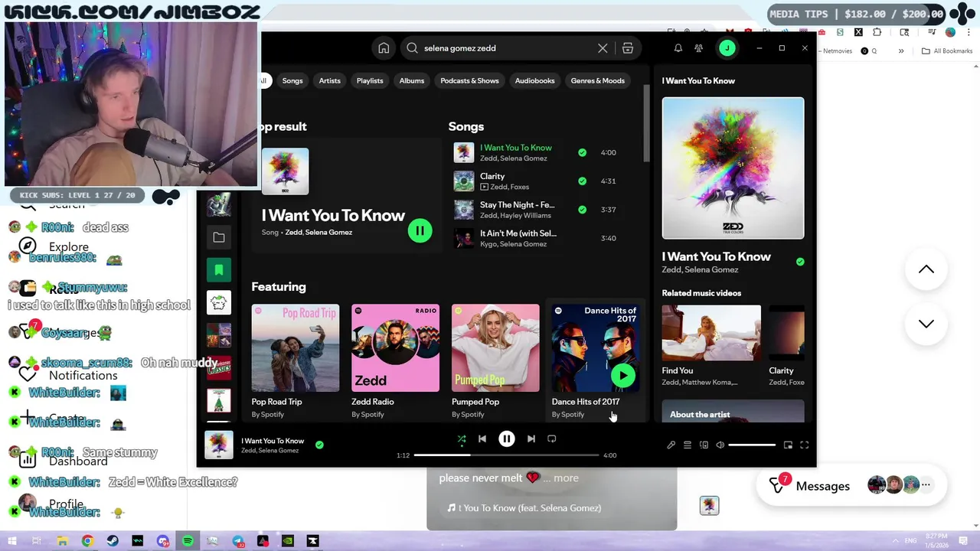The image size is (980, 551).
Task: Play Dance Hits of 2017 with green button
Action: click(623, 375)
